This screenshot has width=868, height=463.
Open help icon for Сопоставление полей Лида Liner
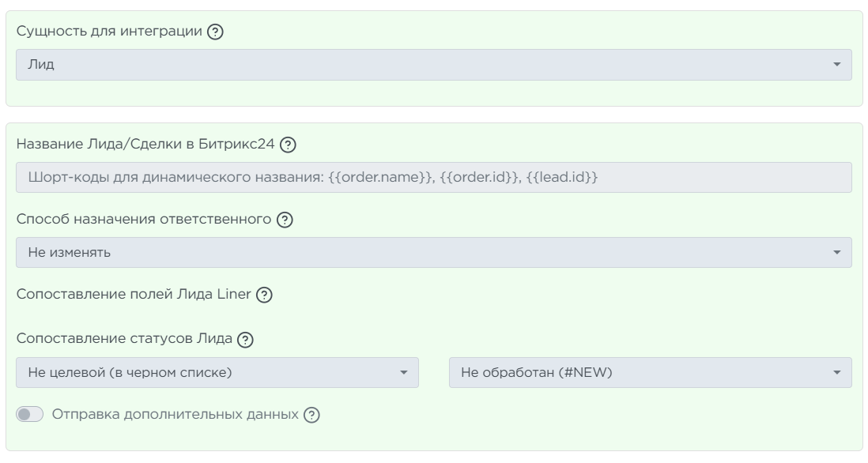pos(265,295)
